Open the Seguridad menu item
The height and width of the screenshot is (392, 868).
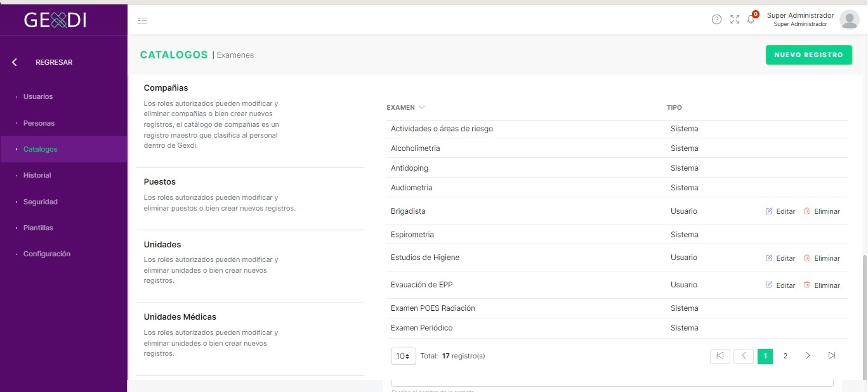point(41,202)
